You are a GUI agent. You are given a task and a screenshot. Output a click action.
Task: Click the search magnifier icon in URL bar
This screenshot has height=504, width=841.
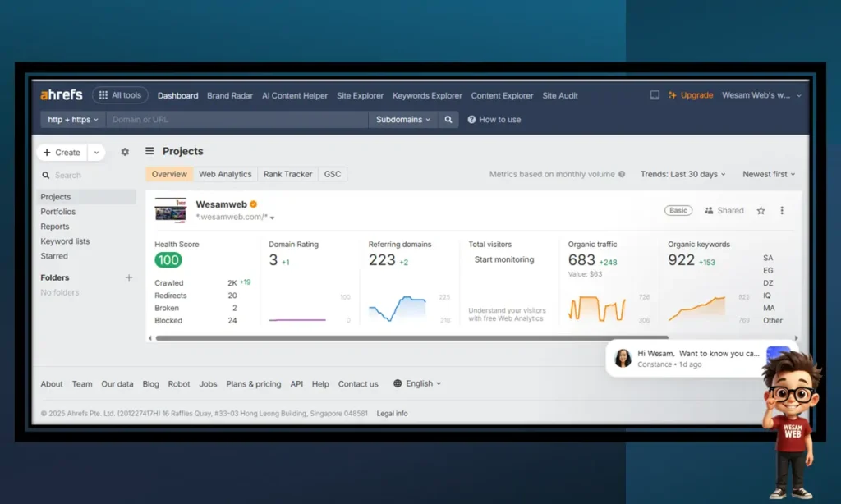[x=448, y=120]
